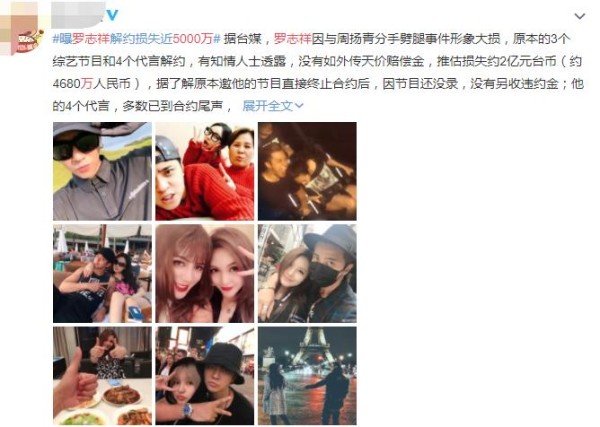This screenshot has height=427, width=600.
Task: View photo of two women with brown hair
Action: pyautogui.click(x=204, y=274)
